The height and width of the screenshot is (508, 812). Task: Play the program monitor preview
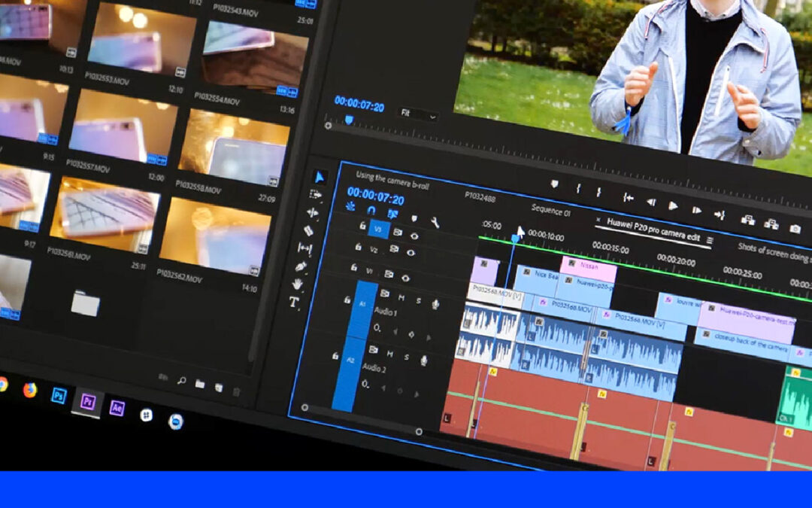[x=673, y=205]
